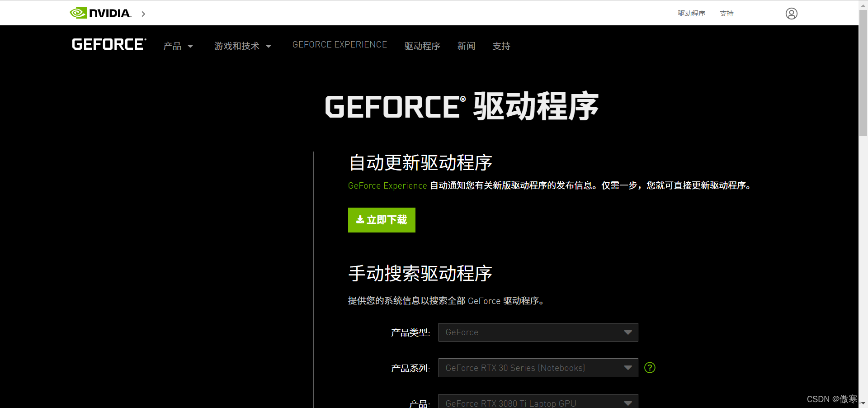
Task: Click the 产品类型 label
Action: 410,333
